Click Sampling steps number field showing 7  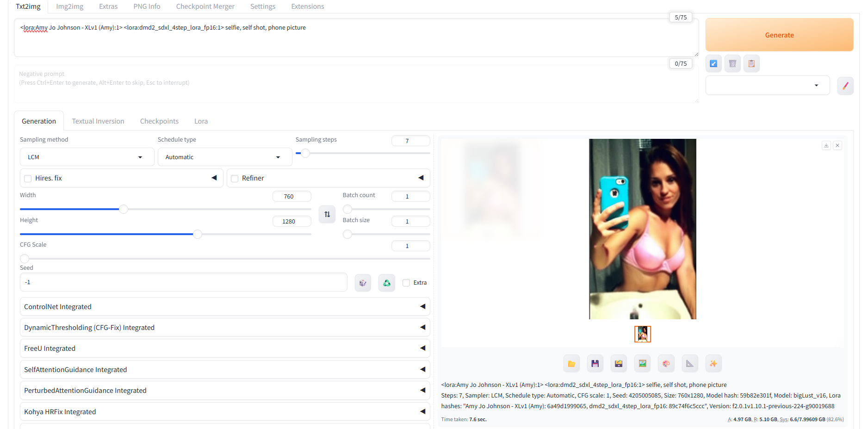[410, 141]
